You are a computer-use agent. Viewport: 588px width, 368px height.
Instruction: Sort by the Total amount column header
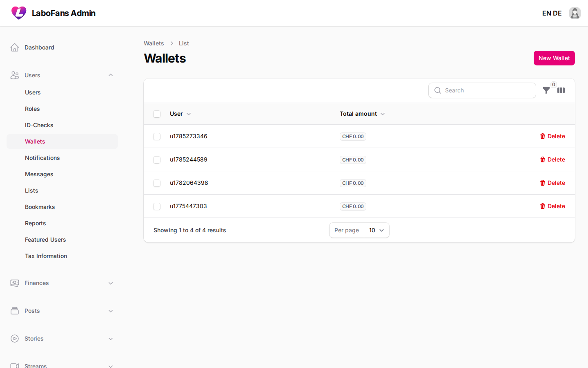coord(362,114)
